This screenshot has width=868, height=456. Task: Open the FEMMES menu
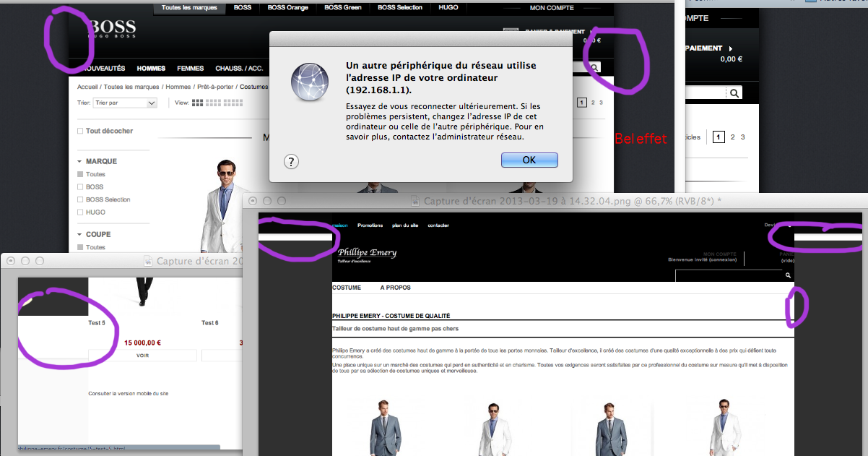pos(191,69)
